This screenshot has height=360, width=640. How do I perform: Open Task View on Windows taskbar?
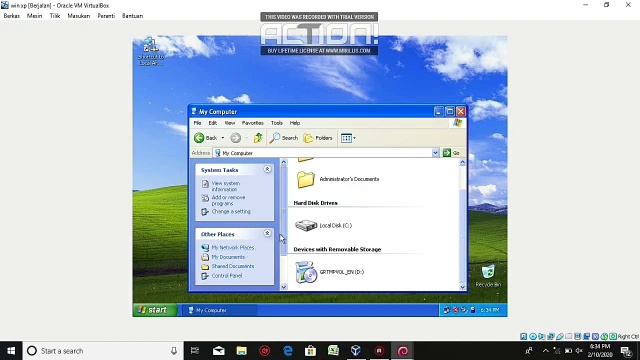point(195,351)
